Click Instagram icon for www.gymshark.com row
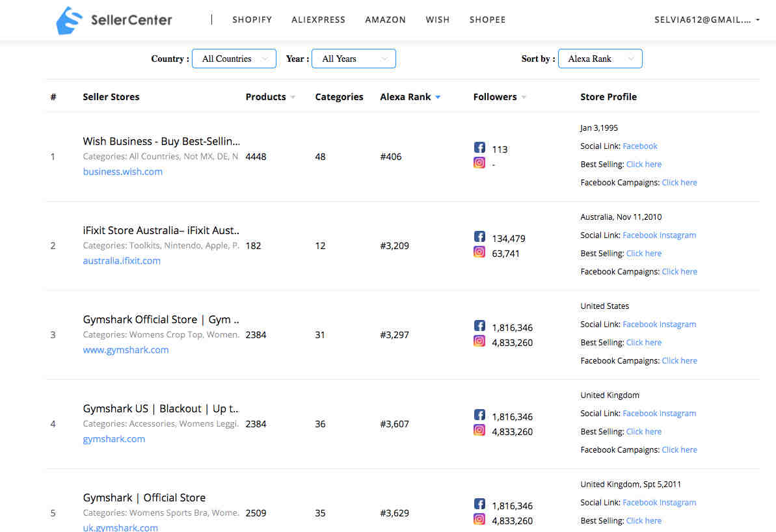 click(x=479, y=341)
